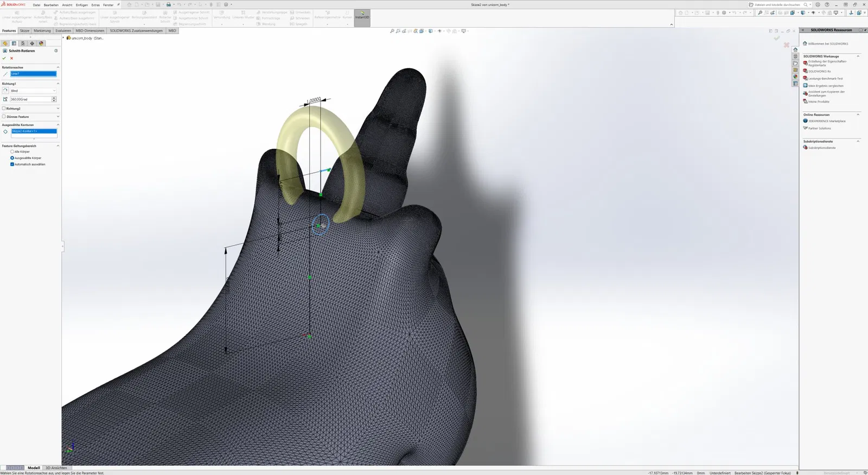Open the Einfügen menu

click(x=81, y=5)
